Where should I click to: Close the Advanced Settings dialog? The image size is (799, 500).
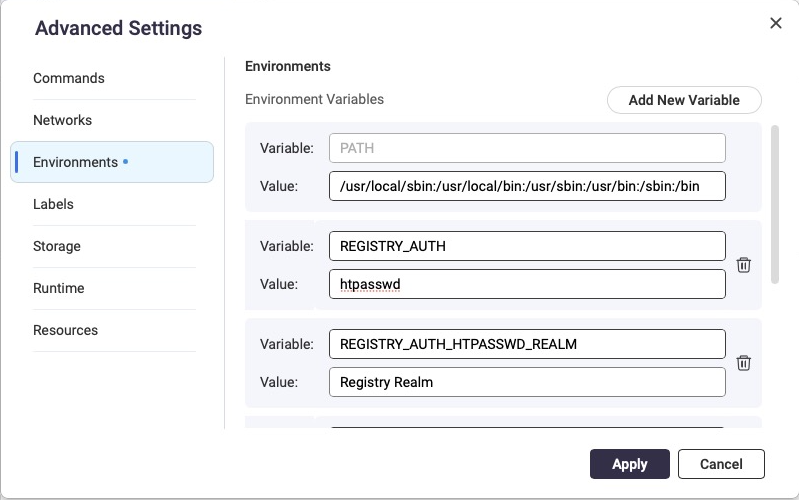pos(775,23)
